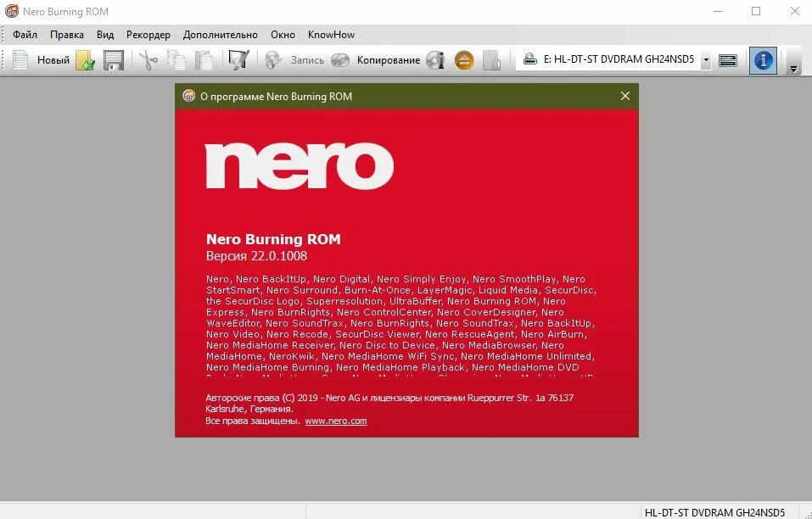Click the copy documents icon
The width and height of the screenshot is (812, 519).
tap(176, 60)
